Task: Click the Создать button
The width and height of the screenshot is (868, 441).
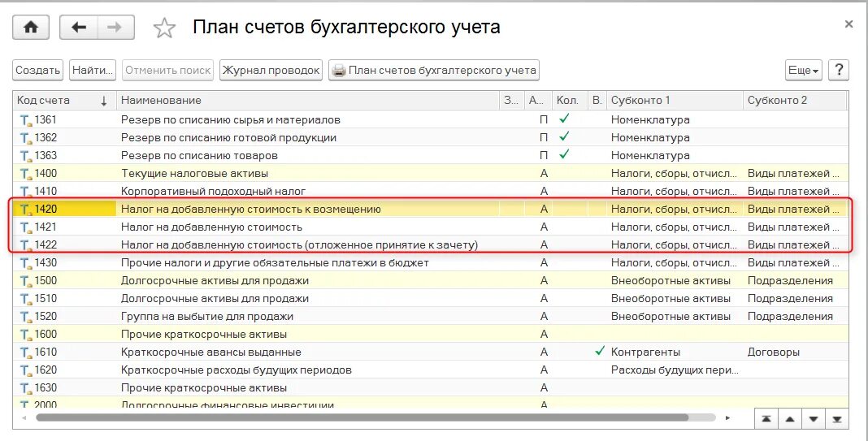Action: 37,71
